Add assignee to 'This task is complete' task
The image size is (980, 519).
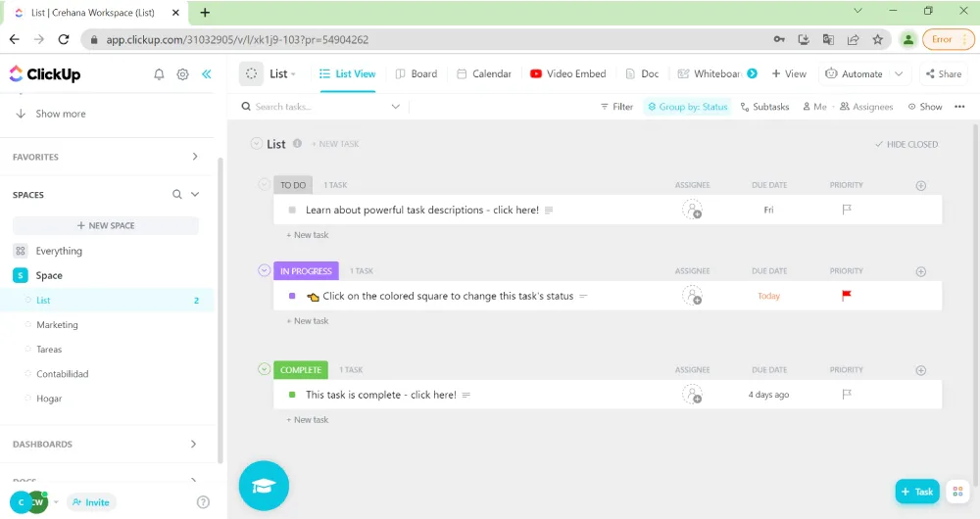(692, 394)
